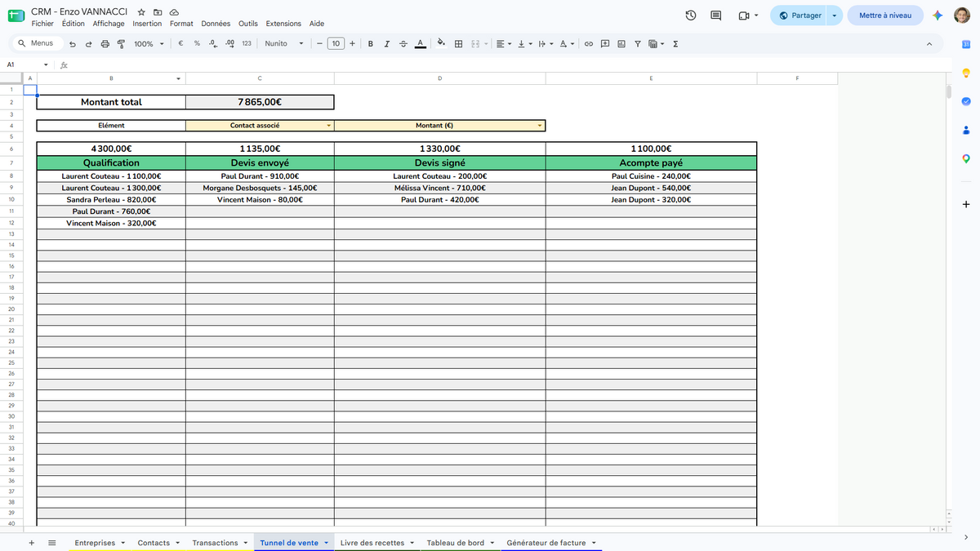
Task: Star the CRM document
Action: pyautogui.click(x=141, y=12)
